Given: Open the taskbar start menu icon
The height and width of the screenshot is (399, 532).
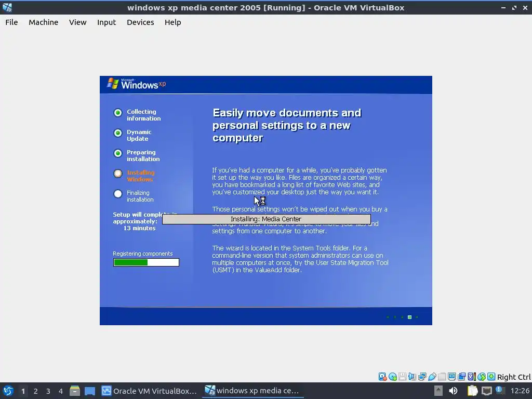Looking at the screenshot, I should point(8,391).
